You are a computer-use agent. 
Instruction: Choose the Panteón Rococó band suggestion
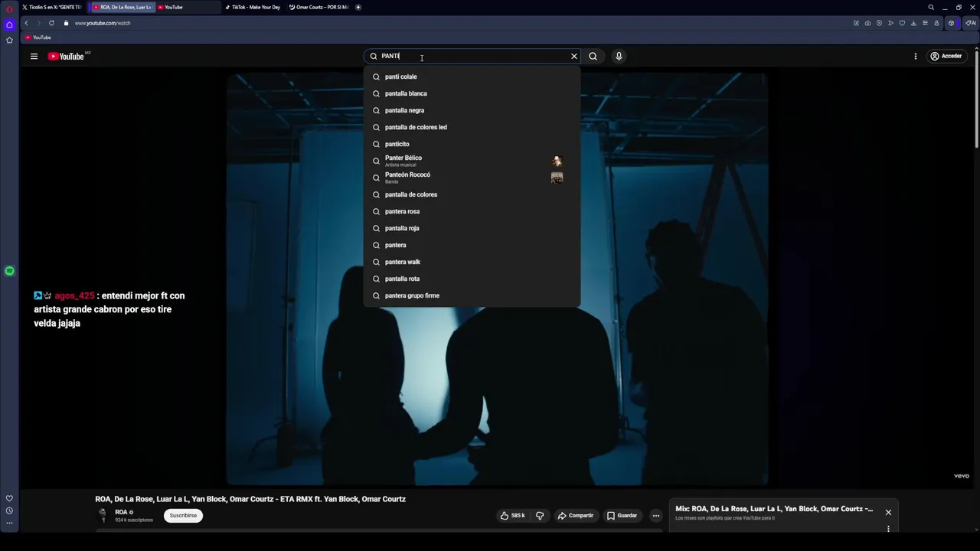tap(472, 178)
